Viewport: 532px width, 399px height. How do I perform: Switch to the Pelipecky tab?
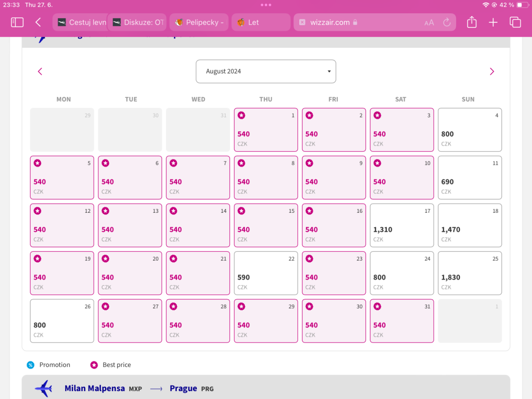coord(199,22)
